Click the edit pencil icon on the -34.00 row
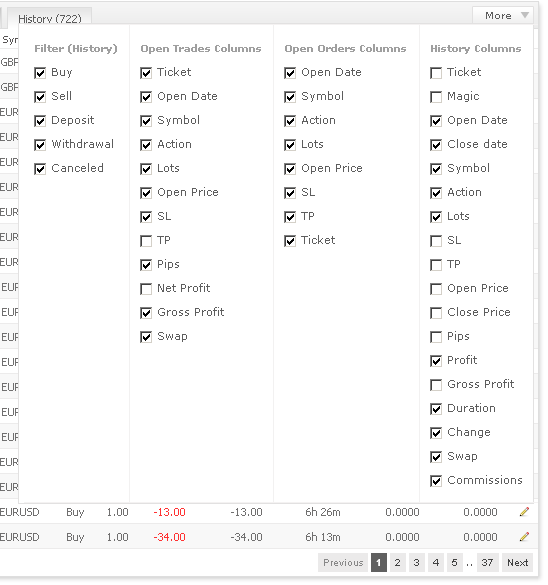This screenshot has width=548, height=585. pos(524,537)
